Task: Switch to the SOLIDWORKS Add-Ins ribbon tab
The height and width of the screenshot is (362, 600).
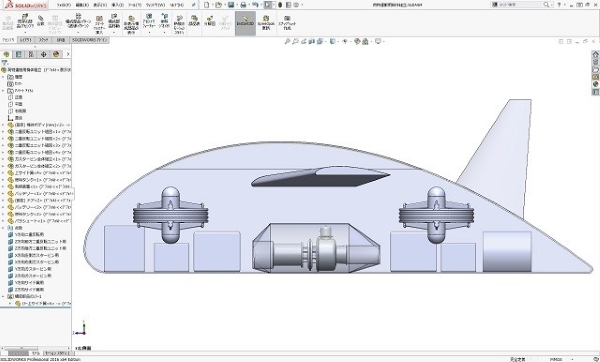Action: [90, 40]
